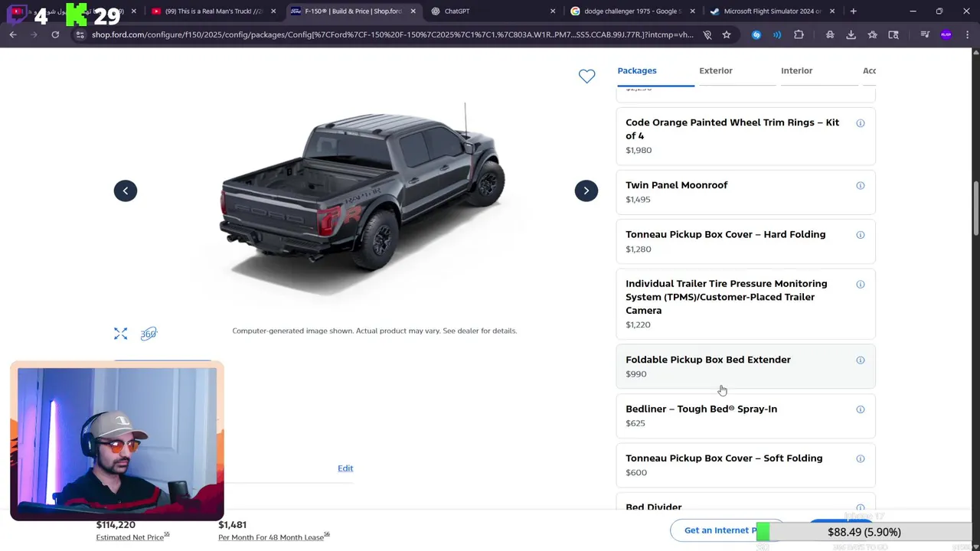Add Bedliner Tough Bed Spray-In option
Image resolution: width=980 pixels, height=551 pixels.
click(746, 416)
